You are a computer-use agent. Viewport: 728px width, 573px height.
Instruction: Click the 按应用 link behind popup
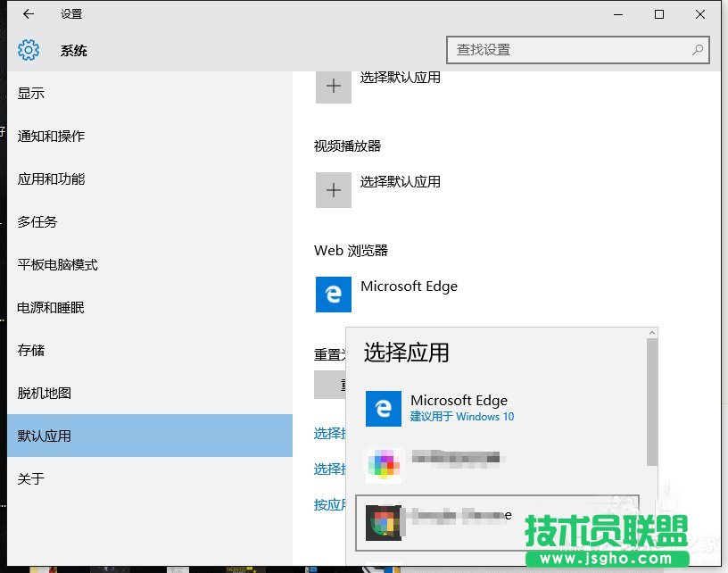pyautogui.click(x=330, y=505)
